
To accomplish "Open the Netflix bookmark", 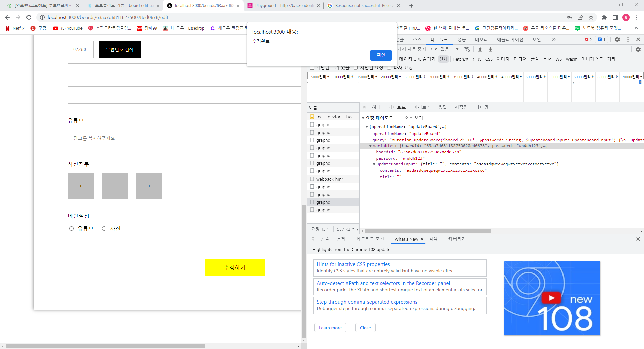I will [x=15, y=28].
